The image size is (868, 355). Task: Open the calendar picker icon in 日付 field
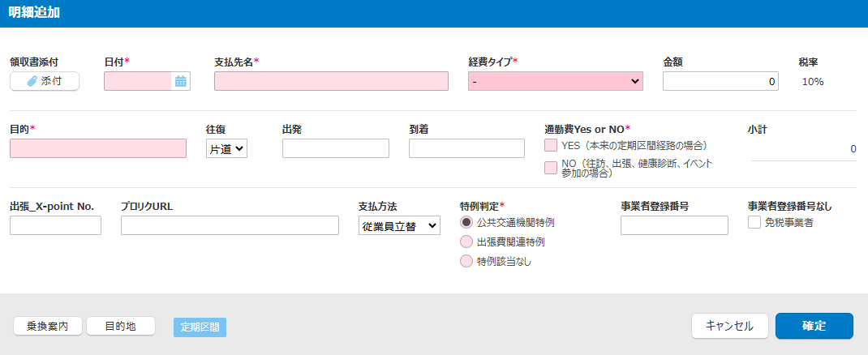click(x=181, y=81)
